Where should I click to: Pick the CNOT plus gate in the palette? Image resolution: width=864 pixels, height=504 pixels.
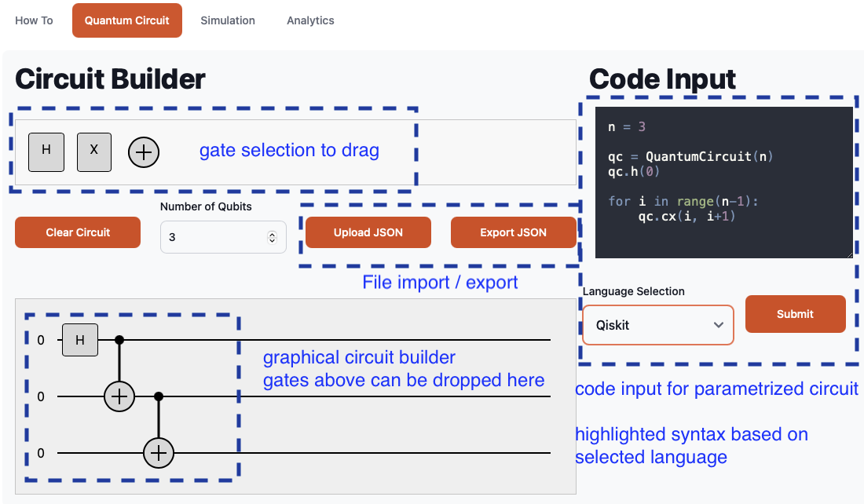coord(144,152)
